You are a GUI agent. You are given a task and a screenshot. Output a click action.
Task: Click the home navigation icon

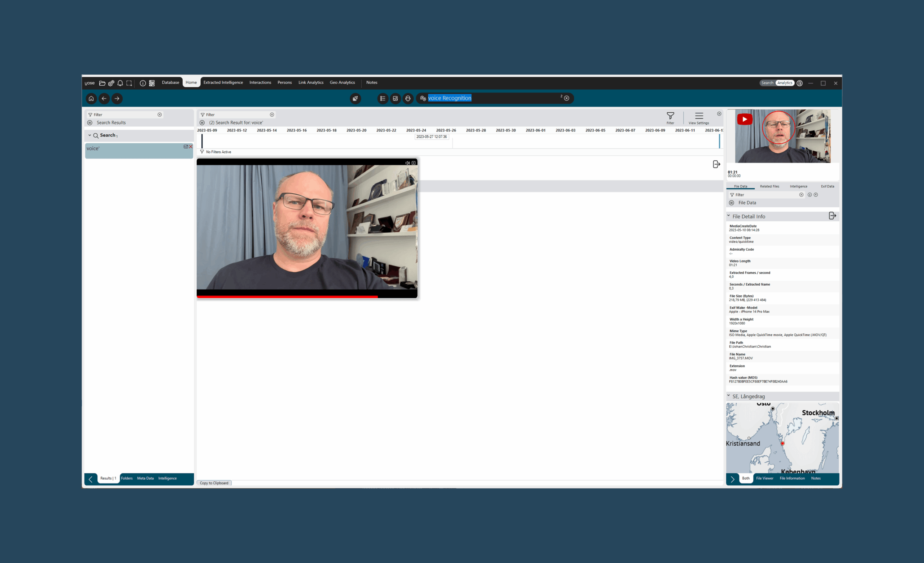point(91,99)
